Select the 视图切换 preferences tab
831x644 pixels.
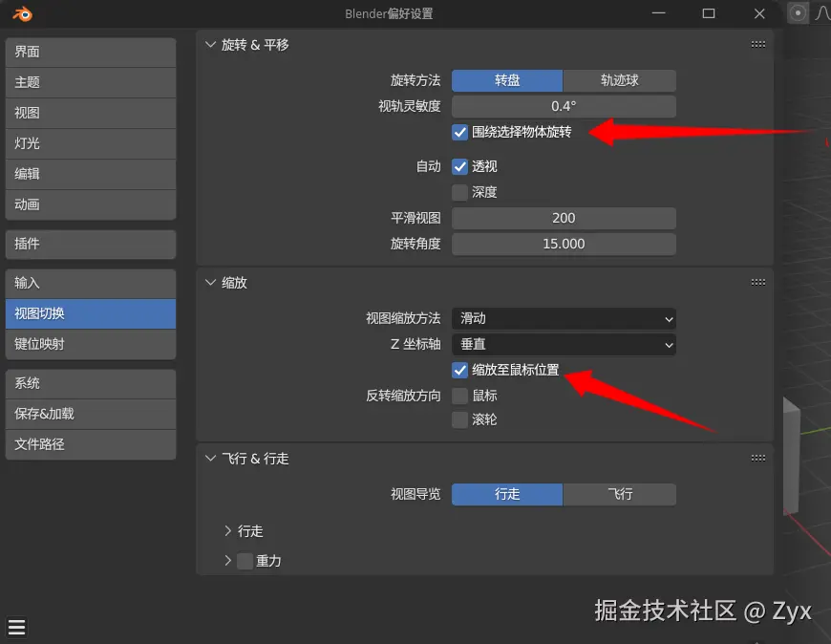91,313
